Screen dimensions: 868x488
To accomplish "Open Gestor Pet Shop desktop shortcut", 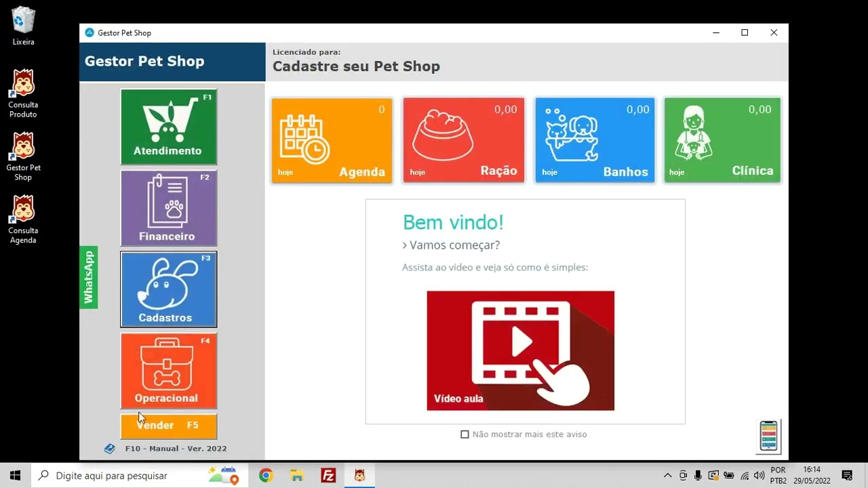I will [x=23, y=157].
